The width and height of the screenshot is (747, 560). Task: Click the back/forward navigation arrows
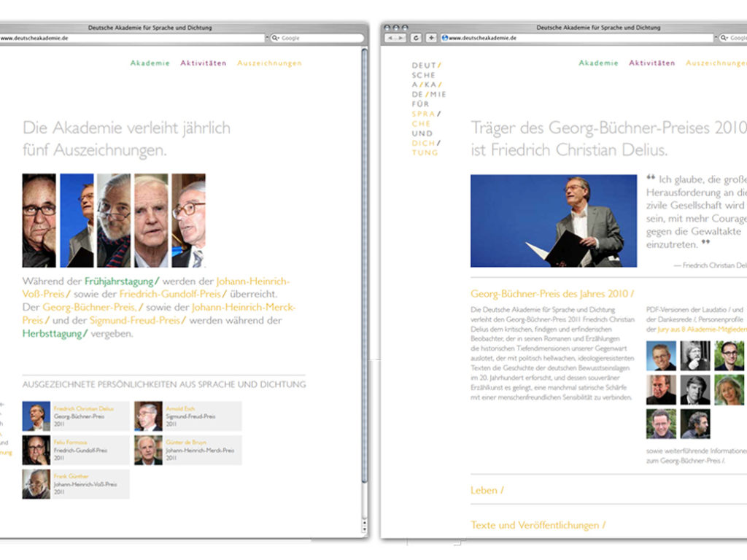pos(395,37)
